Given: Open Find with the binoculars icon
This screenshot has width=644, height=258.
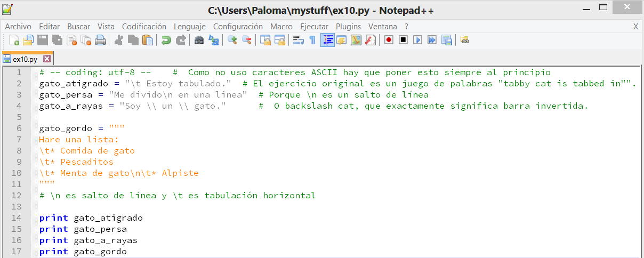Looking at the screenshot, I should pos(199,40).
